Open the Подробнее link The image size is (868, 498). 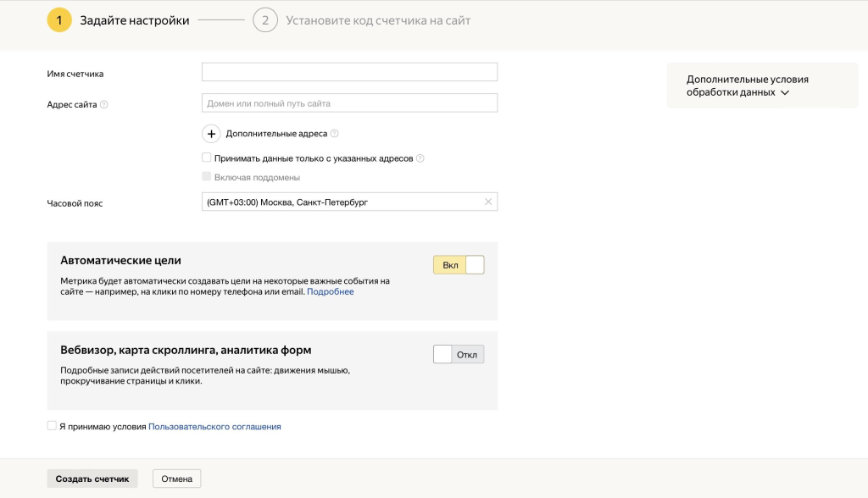click(x=330, y=291)
